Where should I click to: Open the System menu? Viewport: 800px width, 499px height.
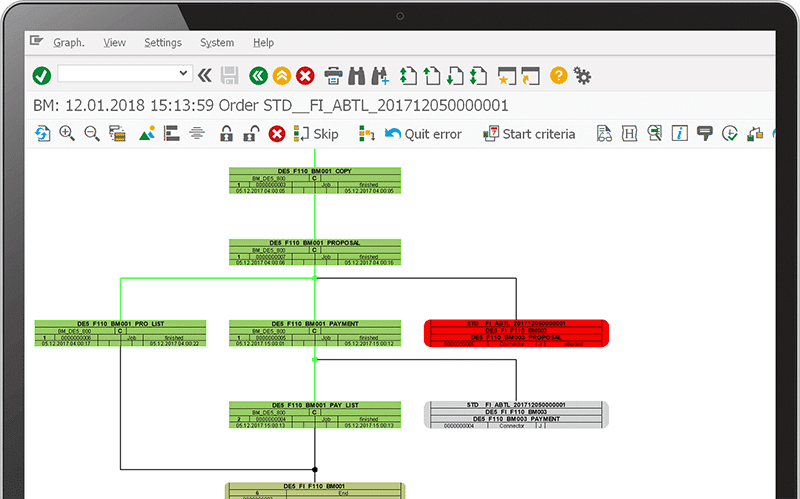[x=217, y=43]
